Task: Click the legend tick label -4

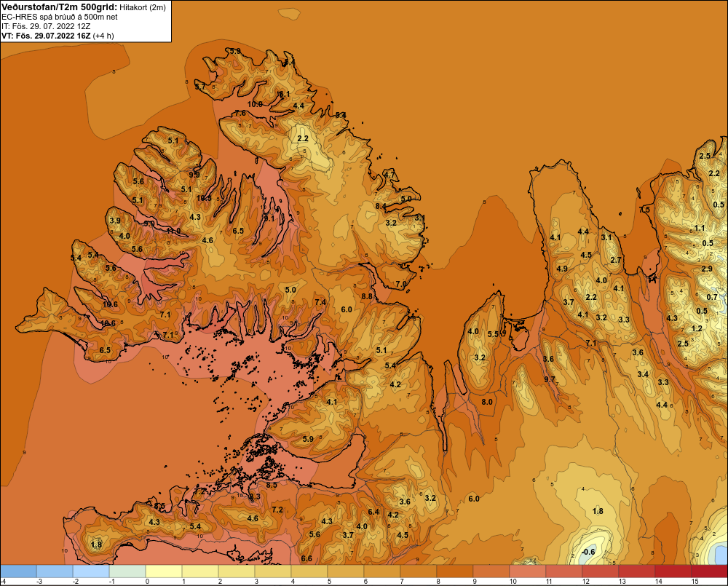Action: tap(3, 582)
